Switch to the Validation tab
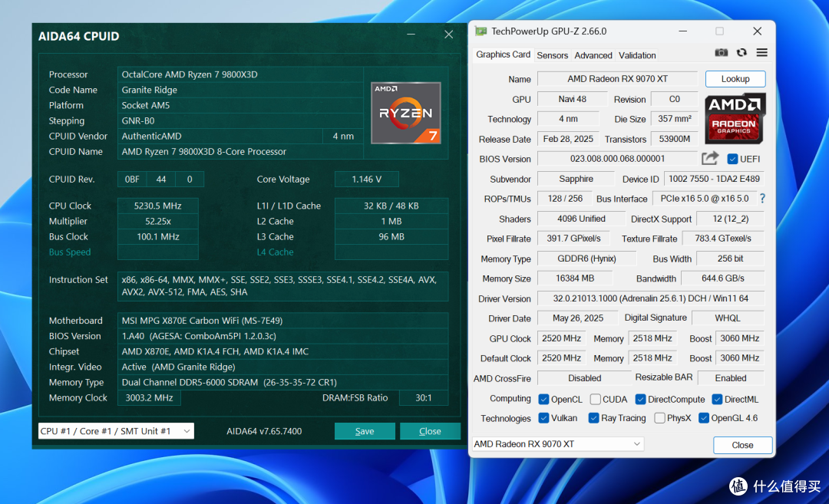 coord(637,55)
